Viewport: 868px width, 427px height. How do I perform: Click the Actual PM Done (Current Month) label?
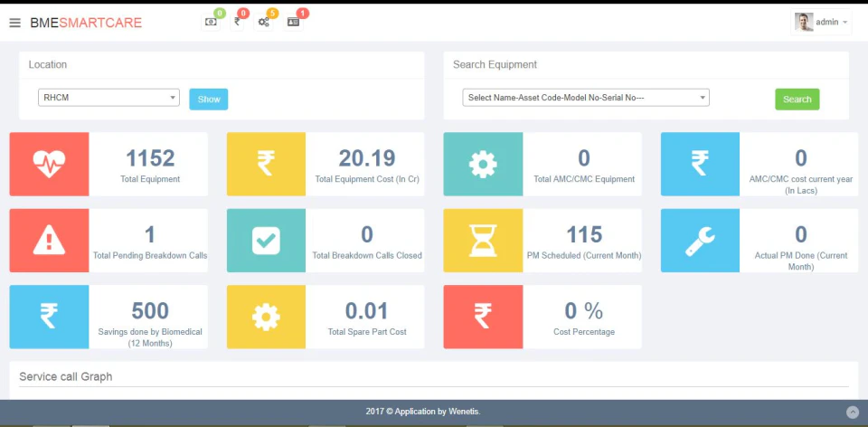[x=801, y=261]
